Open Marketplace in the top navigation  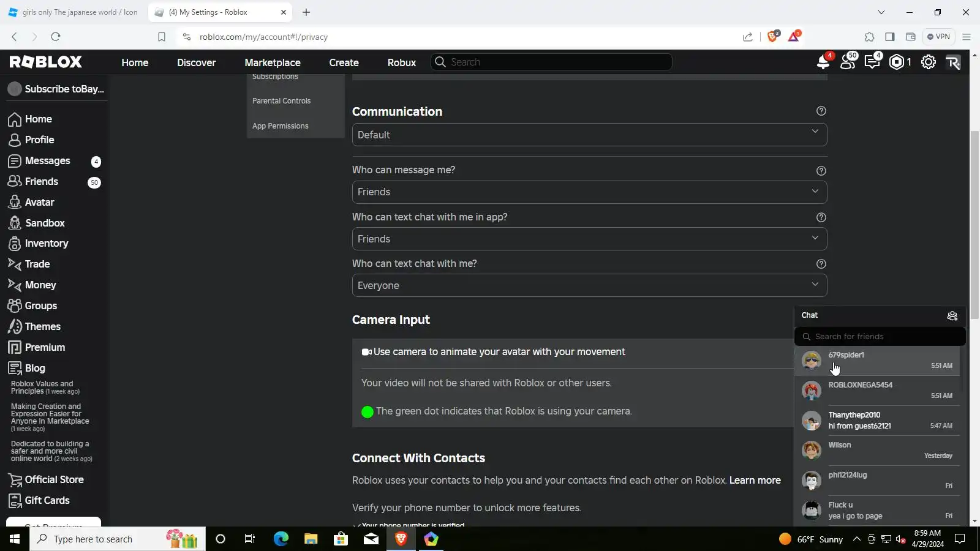pyautogui.click(x=273, y=62)
